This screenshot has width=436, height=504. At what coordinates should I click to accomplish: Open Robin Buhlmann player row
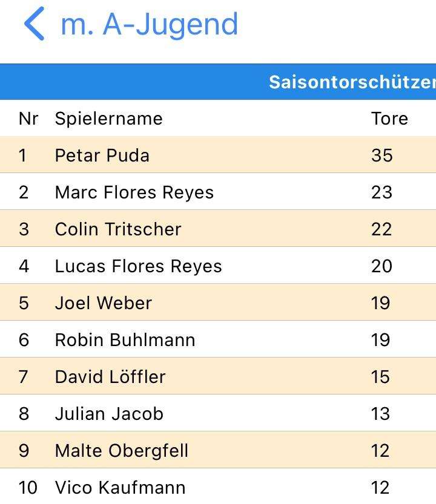point(218,340)
